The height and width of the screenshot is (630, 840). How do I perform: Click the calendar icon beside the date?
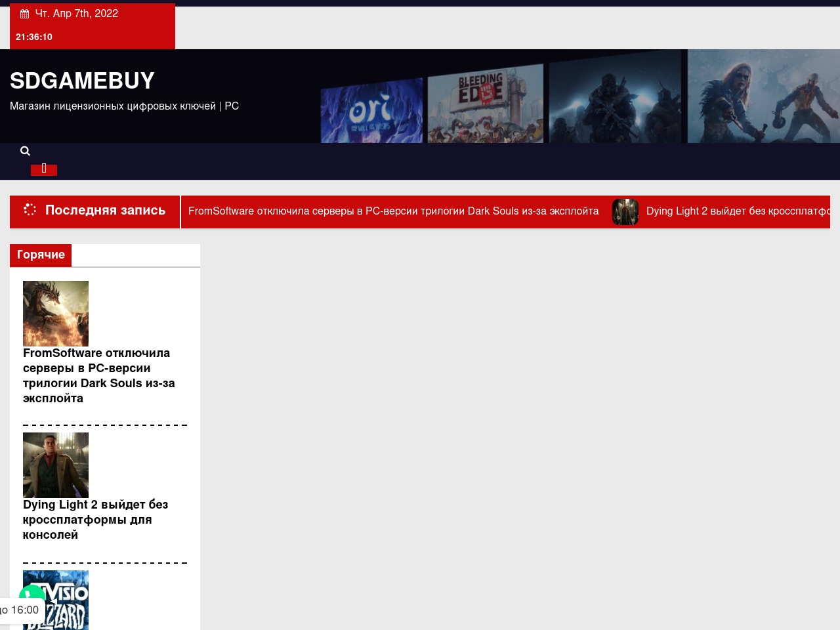pos(25,14)
